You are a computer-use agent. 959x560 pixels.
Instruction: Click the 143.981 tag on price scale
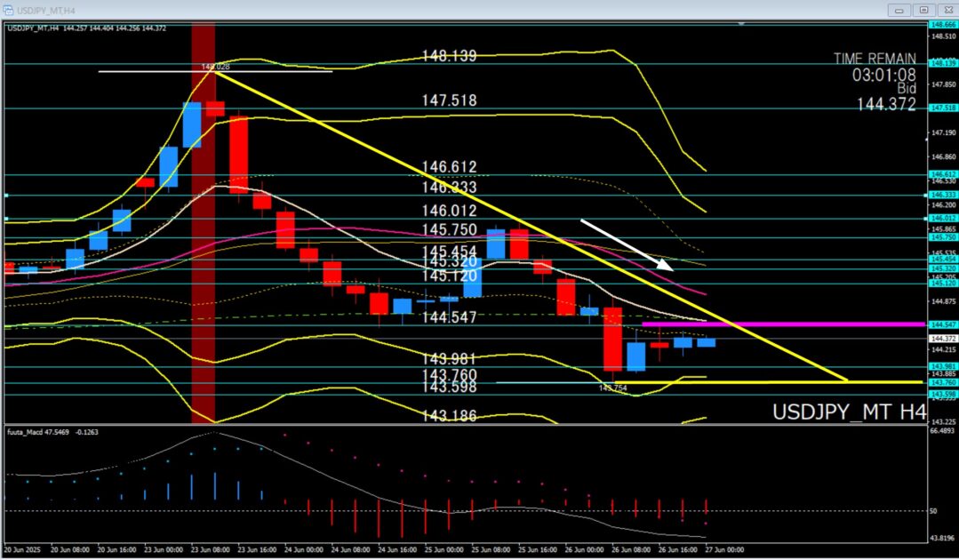[941, 366]
